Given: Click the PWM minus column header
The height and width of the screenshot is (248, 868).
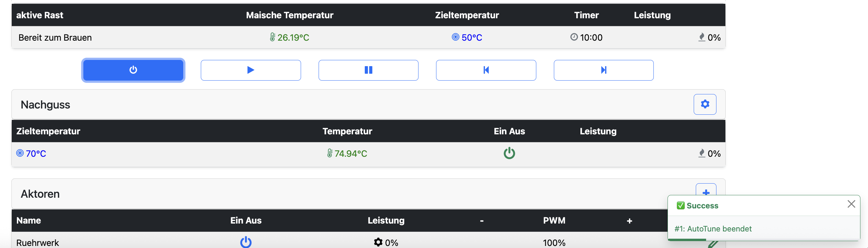Looking at the screenshot, I should 482,221.
